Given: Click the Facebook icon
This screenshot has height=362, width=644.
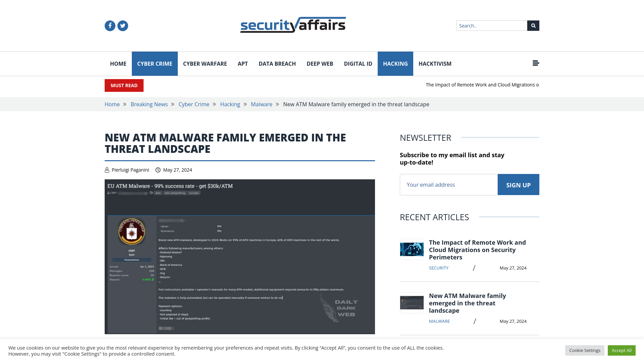Looking at the screenshot, I should (110, 25).
